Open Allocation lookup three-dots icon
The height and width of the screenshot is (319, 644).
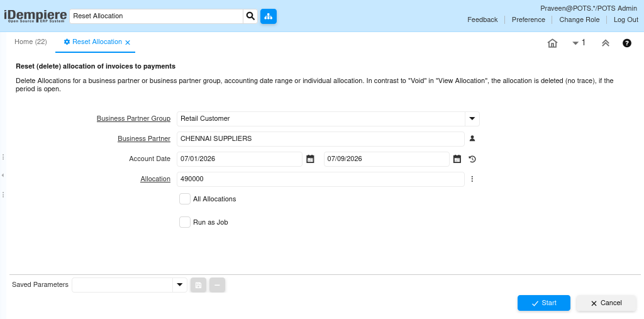[472, 179]
